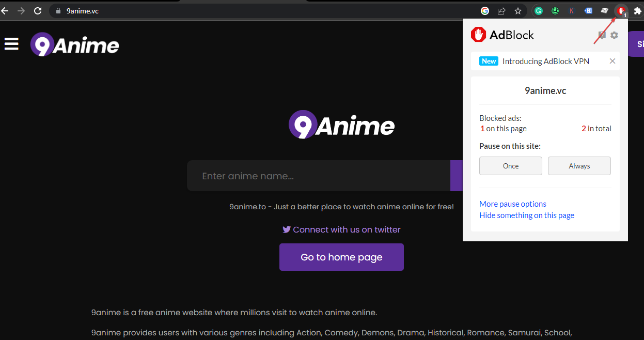
Task: Click the Twitter bird icon
Action: (x=287, y=229)
